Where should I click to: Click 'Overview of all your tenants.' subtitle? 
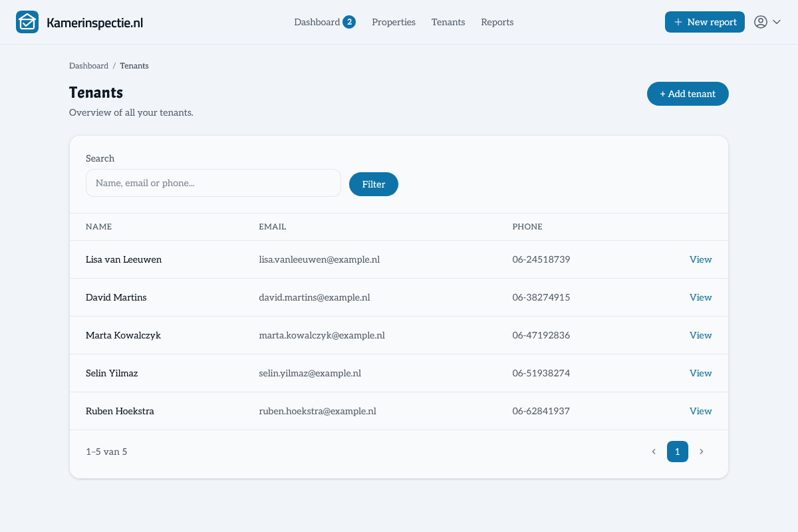click(131, 112)
